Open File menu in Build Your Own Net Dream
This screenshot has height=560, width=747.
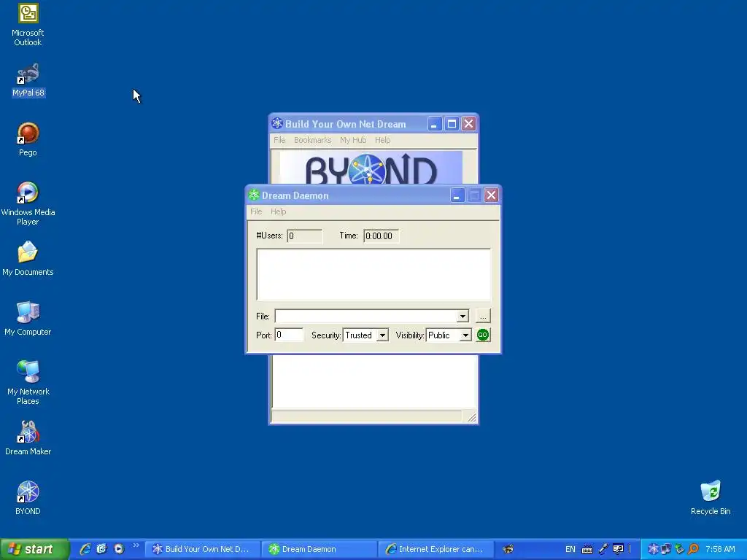coord(279,140)
